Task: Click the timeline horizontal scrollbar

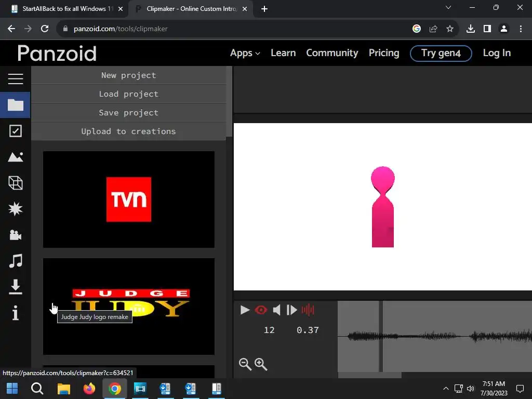Action: coord(370,375)
